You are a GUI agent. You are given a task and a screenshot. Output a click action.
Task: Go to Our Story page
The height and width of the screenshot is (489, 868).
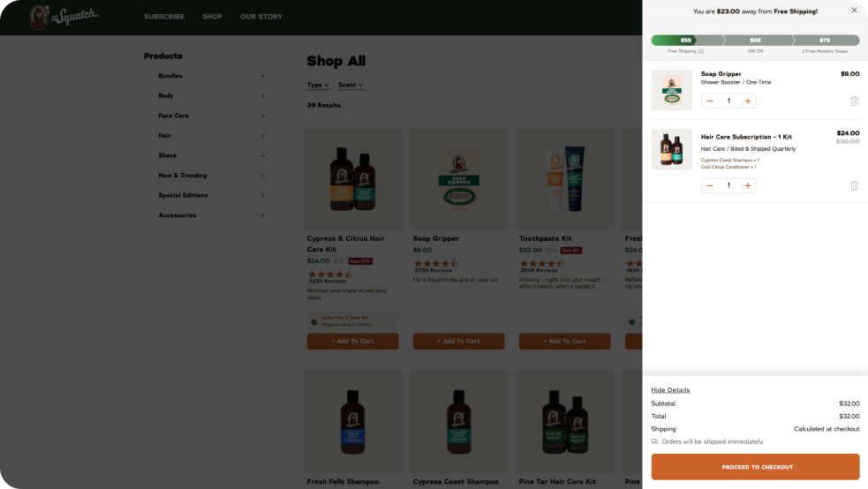point(260,17)
